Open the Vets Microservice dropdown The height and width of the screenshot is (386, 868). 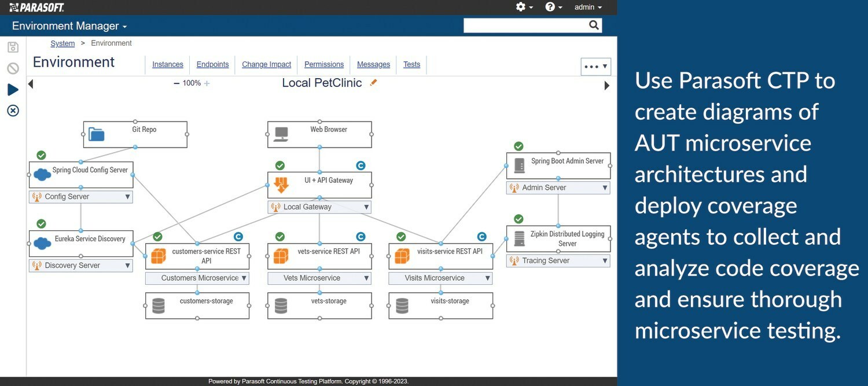click(366, 278)
